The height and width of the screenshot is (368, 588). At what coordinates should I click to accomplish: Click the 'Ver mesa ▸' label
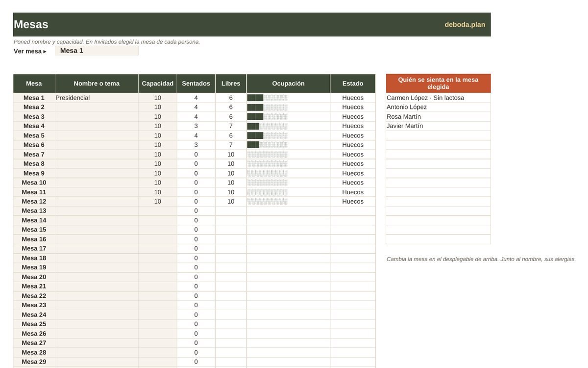point(30,51)
